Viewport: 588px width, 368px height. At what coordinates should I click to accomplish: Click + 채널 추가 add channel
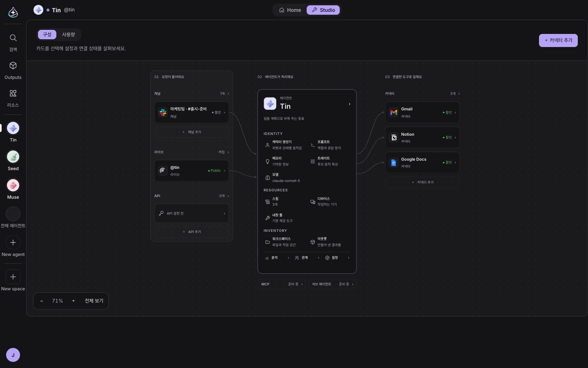[x=192, y=132]
